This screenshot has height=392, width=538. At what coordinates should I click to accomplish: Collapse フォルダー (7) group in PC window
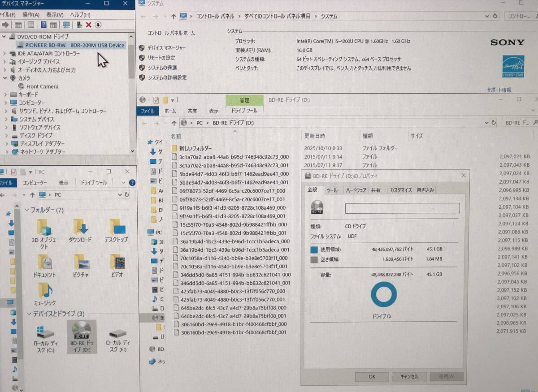coord(27,210)
